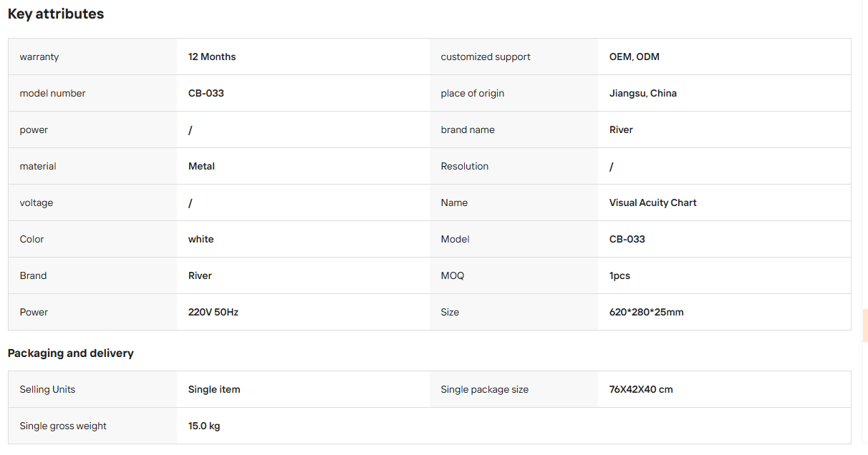The width and height of the screenshot is (868, 455).
Task: Click the voltage label cell
Action: coord(92,202)
